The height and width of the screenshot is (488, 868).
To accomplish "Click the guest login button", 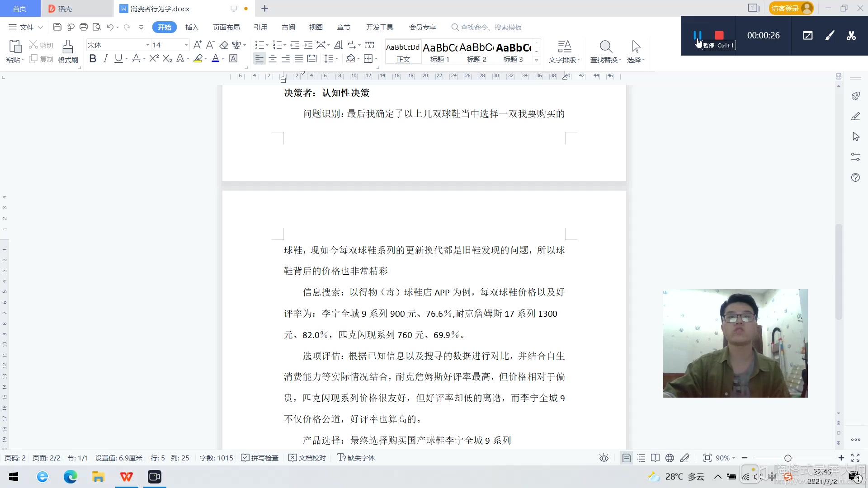I will [x=791, y=8].
